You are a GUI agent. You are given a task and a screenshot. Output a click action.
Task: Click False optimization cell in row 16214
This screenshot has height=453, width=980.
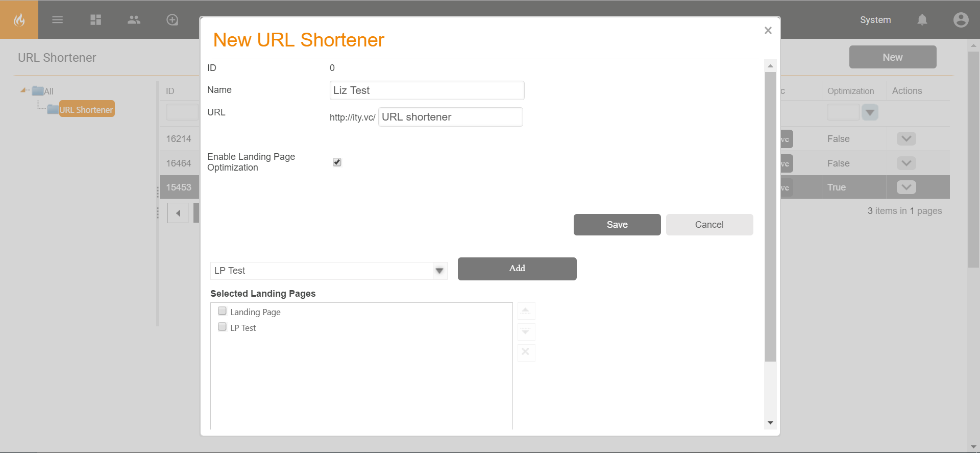coord(854,139)
